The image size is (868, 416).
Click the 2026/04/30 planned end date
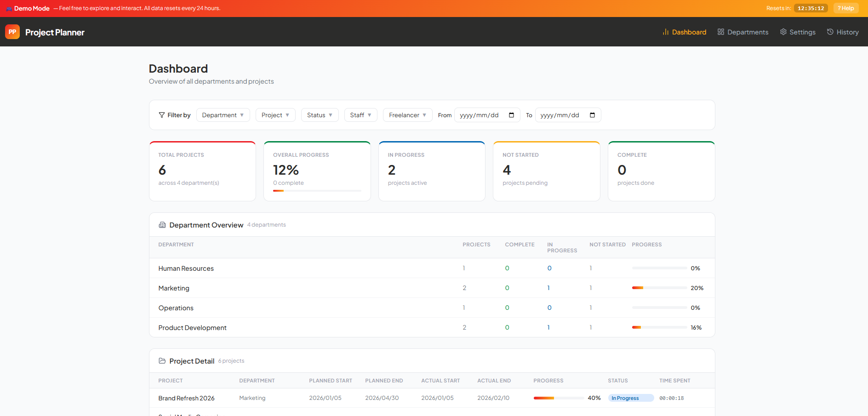[382, 398]
